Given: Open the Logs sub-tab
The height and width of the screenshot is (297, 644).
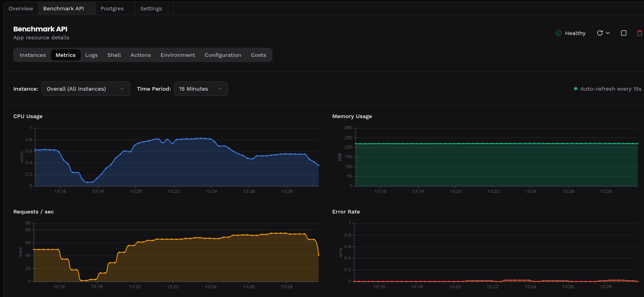Looking at the screenshot, I should pyautogui.click(x=91, y=55).
